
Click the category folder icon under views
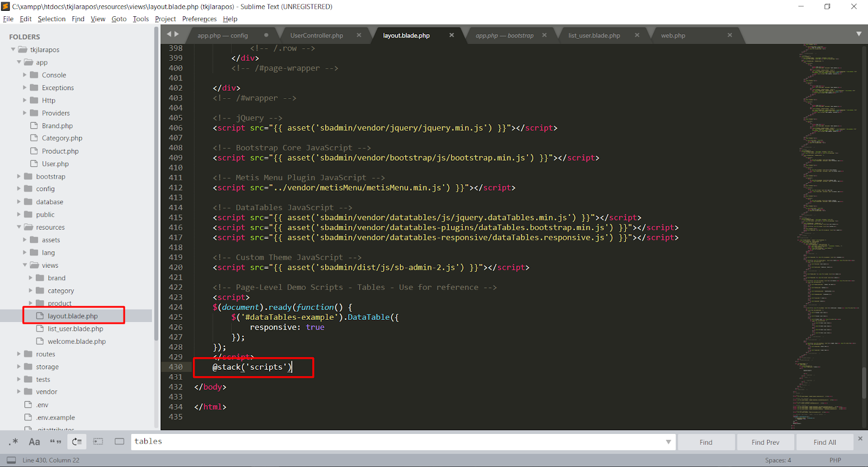40,291
